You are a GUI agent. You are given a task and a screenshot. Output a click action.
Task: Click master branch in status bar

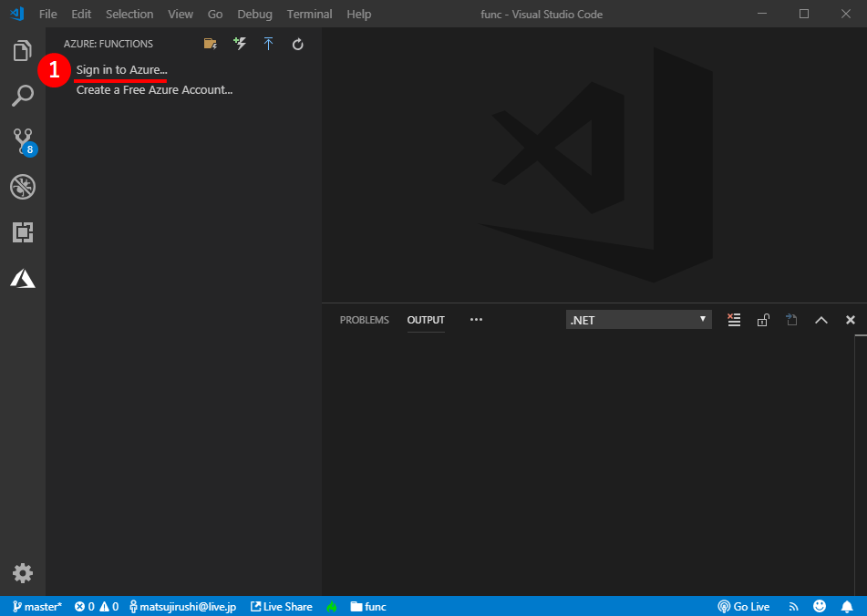(x=37, y=607)
